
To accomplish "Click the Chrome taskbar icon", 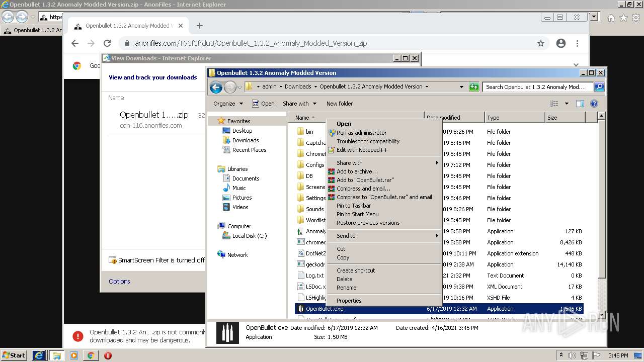I will click(91, 355).
